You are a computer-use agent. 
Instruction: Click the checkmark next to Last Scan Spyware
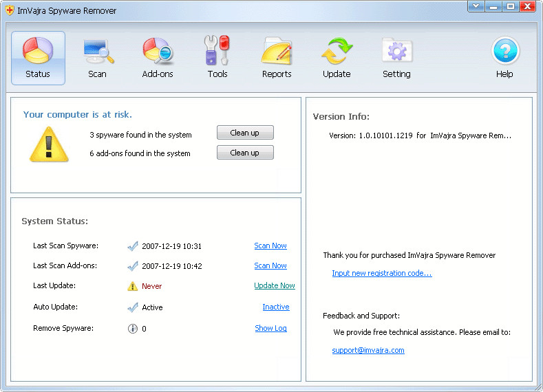tap(133, 246)
